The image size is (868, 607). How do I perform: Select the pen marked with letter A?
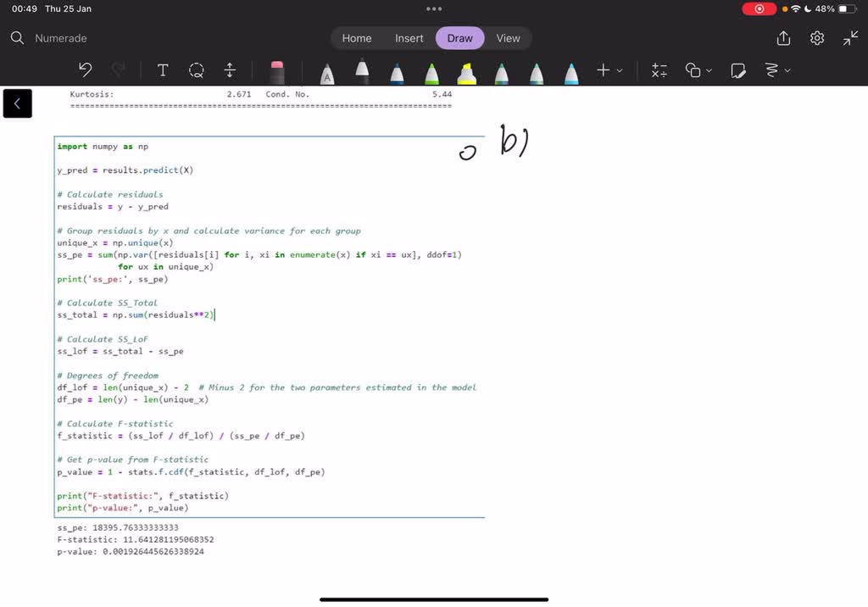(x=327, y=73)
